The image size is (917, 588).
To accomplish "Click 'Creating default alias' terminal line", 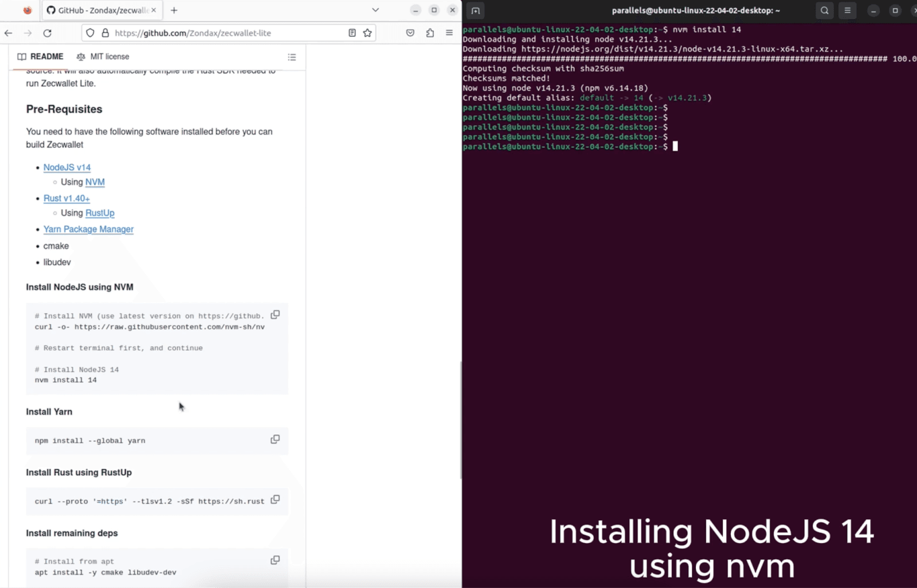I will 587,98.
